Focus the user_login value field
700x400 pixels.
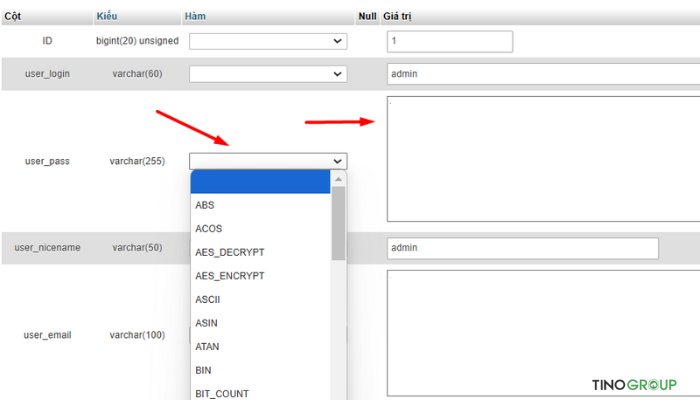pyautogui.click(x=543, y=74)
